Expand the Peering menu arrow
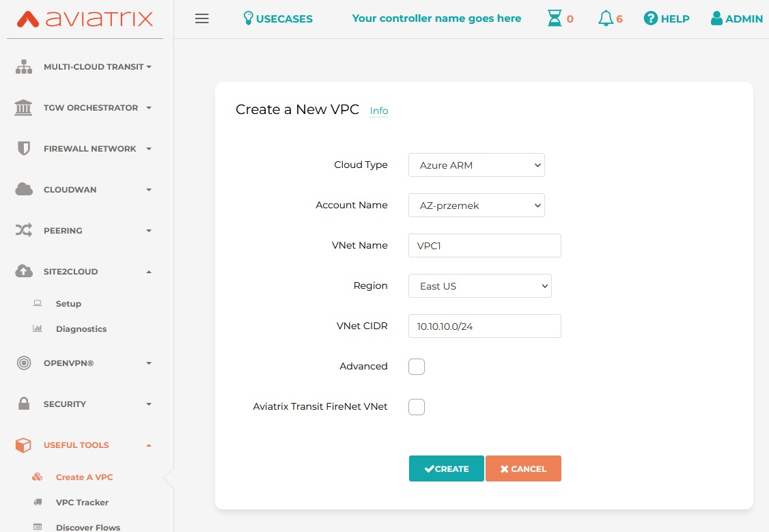 [149, 230]
